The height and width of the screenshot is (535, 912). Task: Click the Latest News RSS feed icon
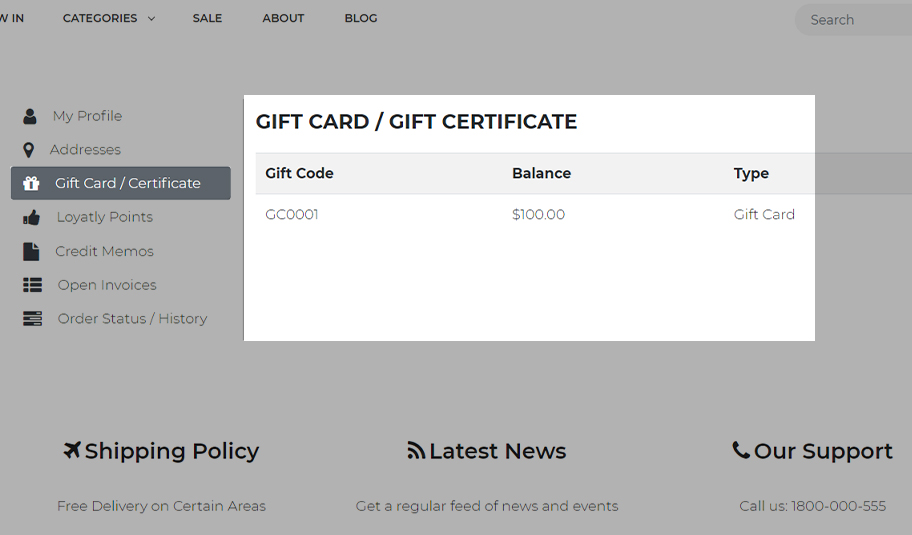click(x=416, y=451)
